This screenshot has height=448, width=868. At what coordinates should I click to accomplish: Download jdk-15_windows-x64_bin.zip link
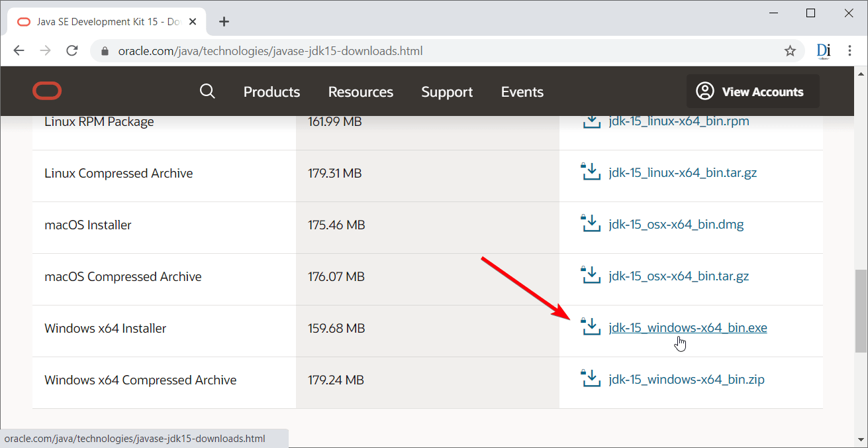click(687, 380)
